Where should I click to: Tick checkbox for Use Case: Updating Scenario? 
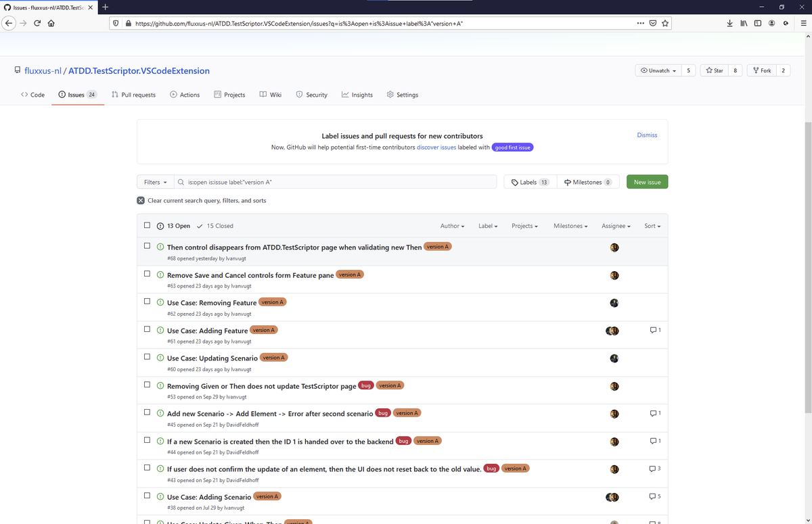pyautogui.click(x=147, y=357)
